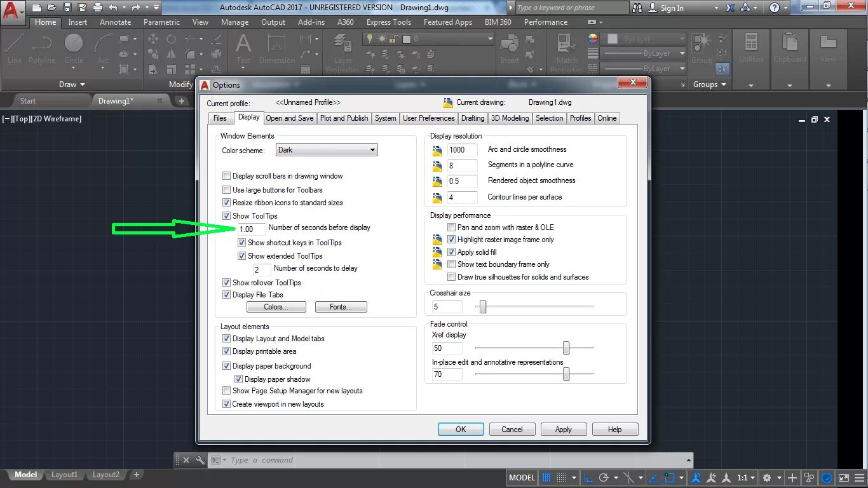The image size is (868, 488).
Task: Toggle Polar tracking icon in status bar
Action: tap(604, 477)
